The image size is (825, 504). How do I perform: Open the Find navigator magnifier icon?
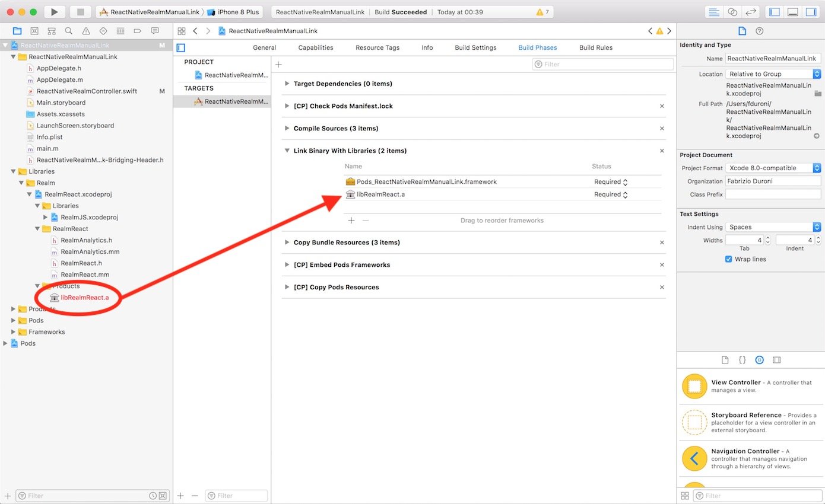pos(69,31)
